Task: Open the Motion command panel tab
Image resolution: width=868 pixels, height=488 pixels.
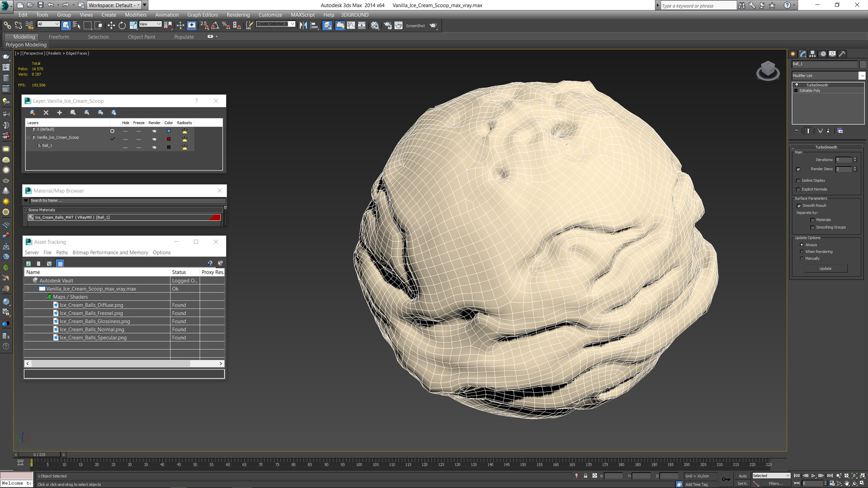Action: 823,54
